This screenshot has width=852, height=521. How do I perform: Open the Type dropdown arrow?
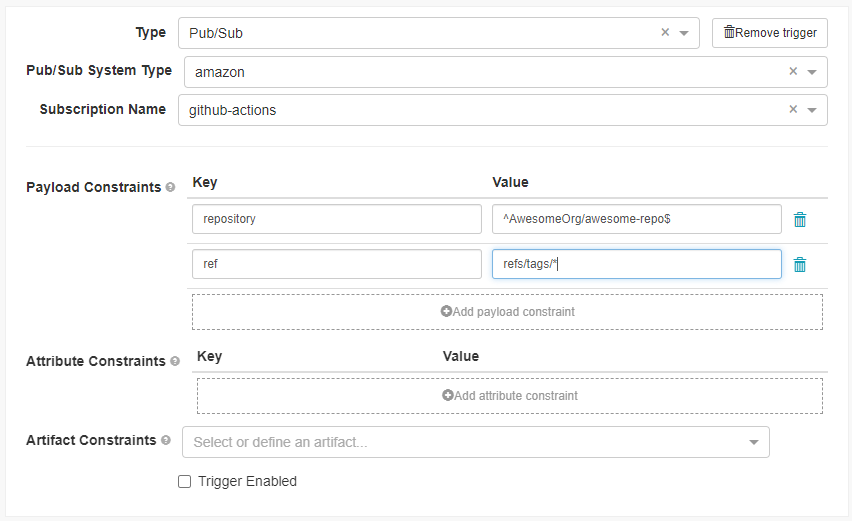coord(684,33)
